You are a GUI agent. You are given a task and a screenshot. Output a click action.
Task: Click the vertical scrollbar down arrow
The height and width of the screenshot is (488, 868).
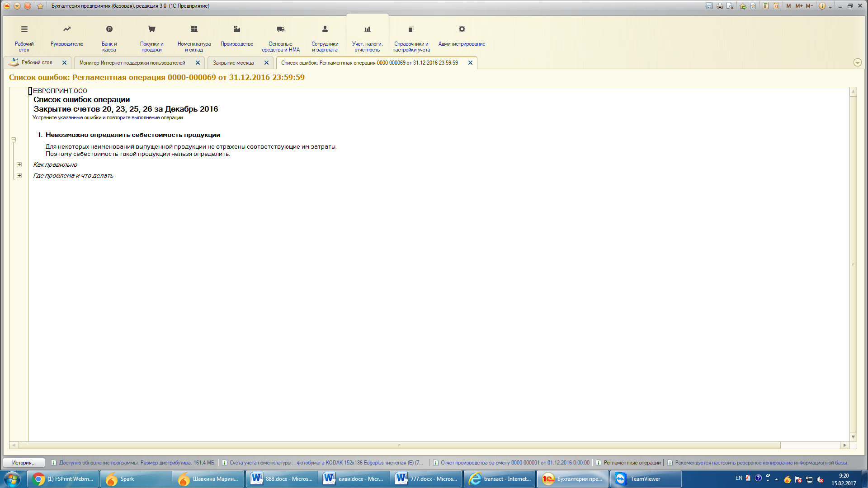click(853, 436)
